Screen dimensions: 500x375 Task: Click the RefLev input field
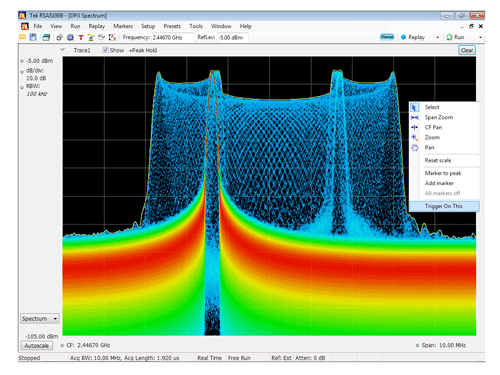[x=232, y=38]
